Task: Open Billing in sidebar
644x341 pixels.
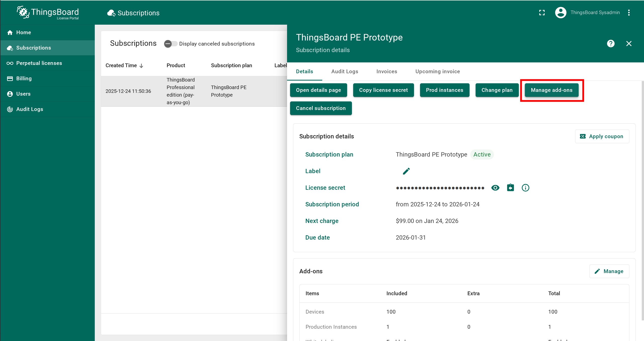Action: (x=24, y=79)
